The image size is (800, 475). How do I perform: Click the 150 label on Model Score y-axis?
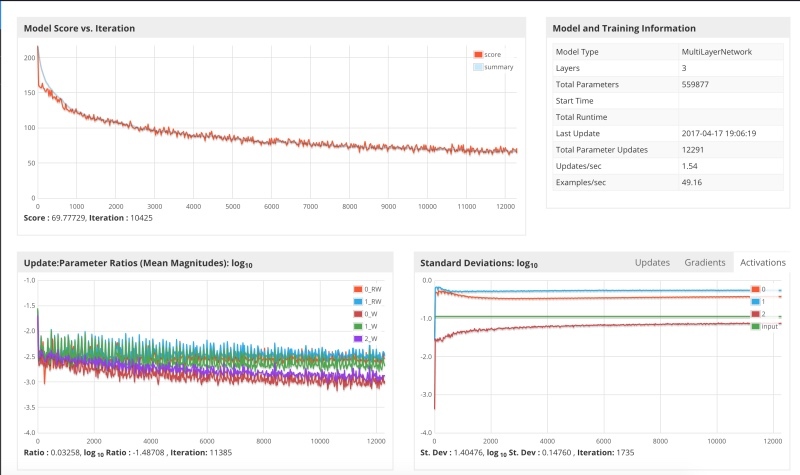click(x=30, y=92)
